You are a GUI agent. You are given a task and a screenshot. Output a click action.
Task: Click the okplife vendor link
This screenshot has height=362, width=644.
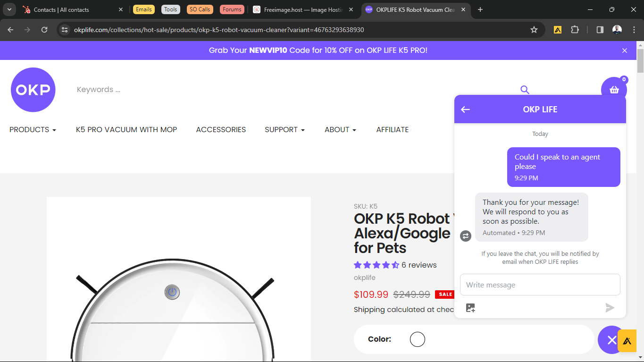(365, 278)
